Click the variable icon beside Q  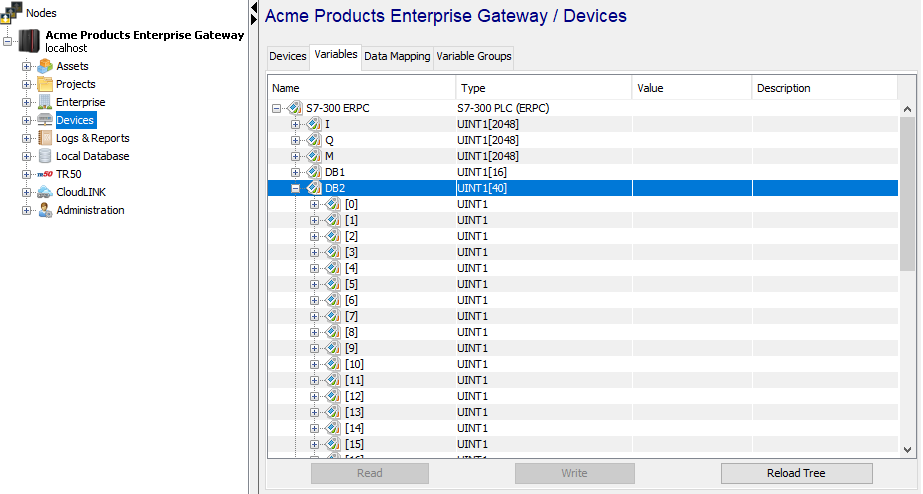[x=314, y=140]
